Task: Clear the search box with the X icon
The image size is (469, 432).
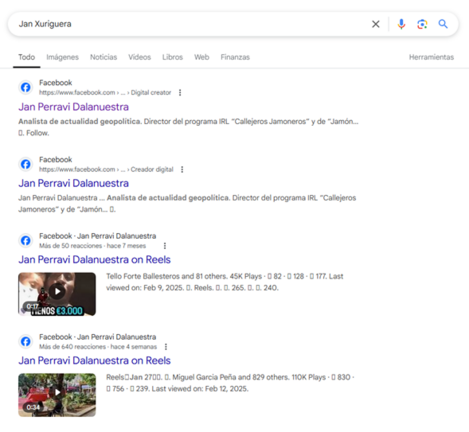Action: pos(376,24)
